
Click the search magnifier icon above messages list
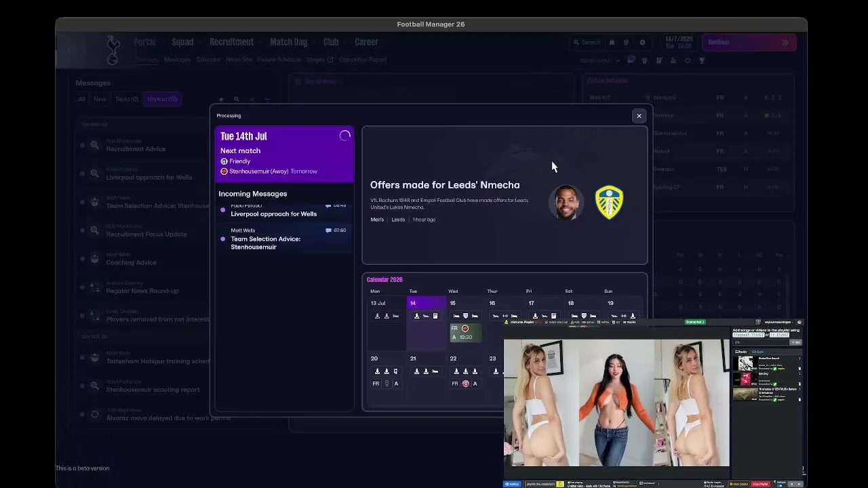237,99
